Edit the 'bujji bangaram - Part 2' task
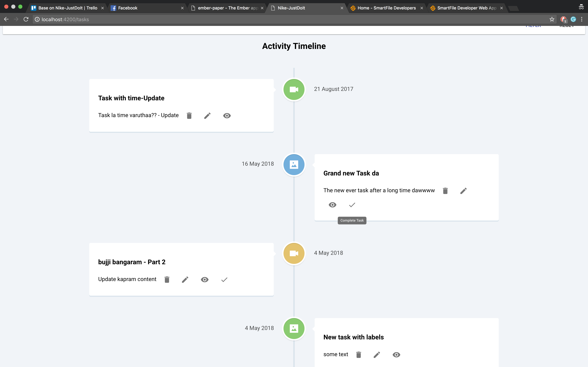The image size is (588, 367). point(185,280)
